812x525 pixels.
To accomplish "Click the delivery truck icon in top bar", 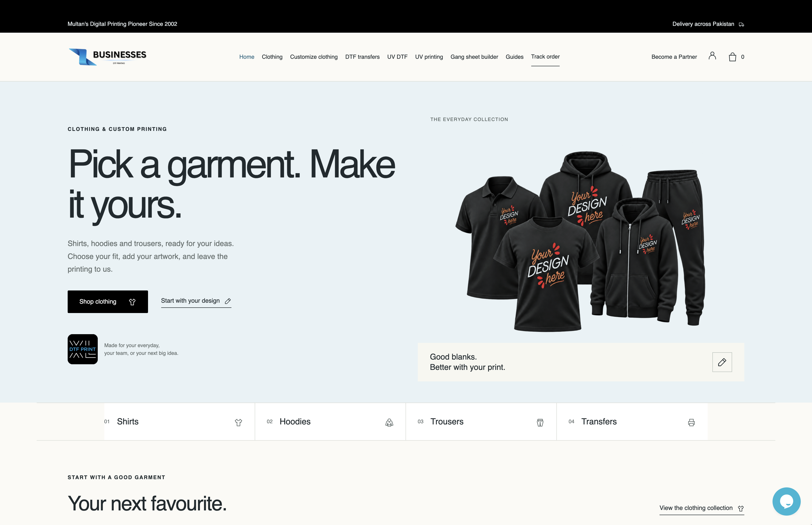I will point(741,24).
